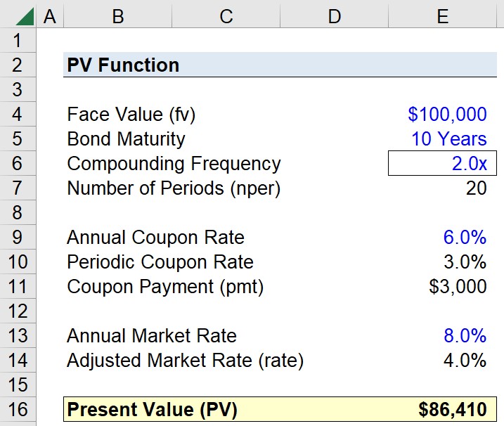Click the Select All corner triangle
The height and width of the screenshot is (426, 504).
point(25,17)
